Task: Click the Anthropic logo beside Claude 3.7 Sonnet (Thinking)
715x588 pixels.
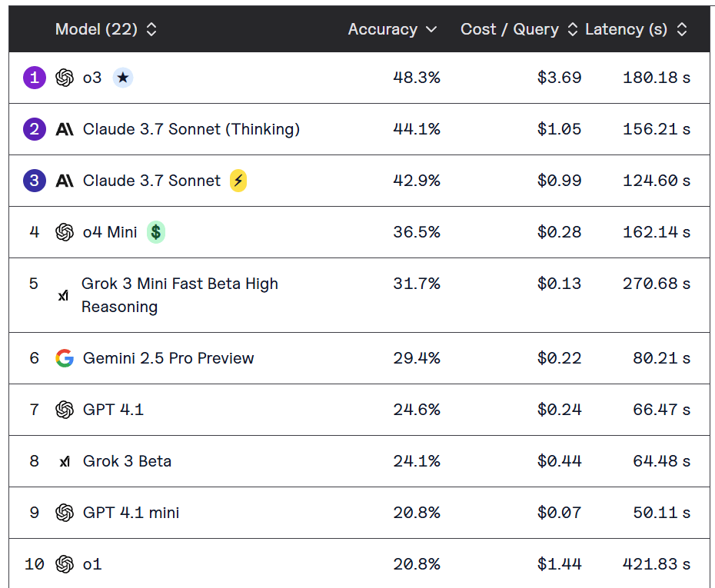Action: (x=65, y=129)
